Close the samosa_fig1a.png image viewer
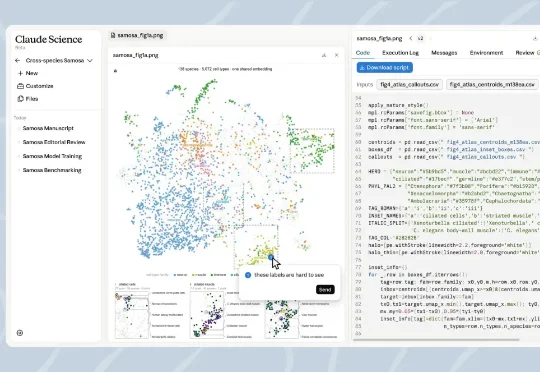Viewport: 540px width, 372px height. [336, 55]
